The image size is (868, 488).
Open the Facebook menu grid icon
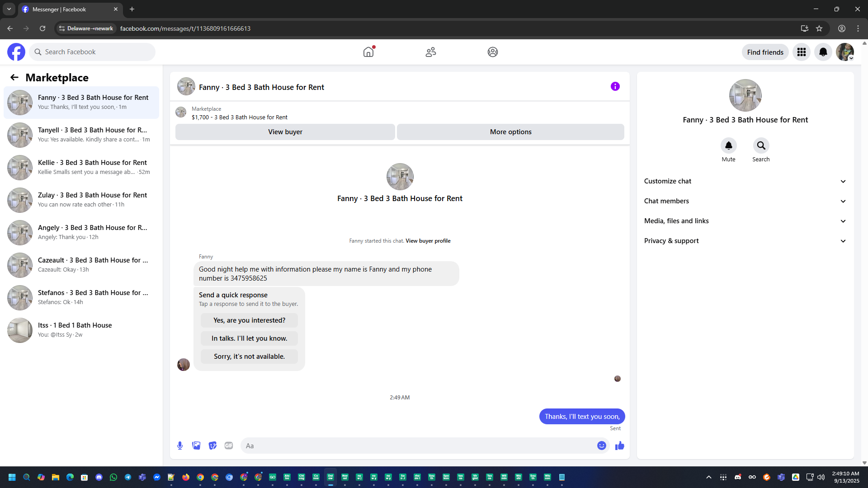point(801,52)
